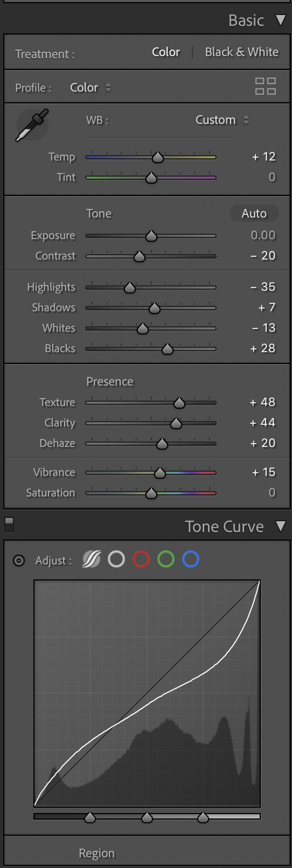
Task: Collapse the Basic panel triangle
Action: tap(280, 20)
